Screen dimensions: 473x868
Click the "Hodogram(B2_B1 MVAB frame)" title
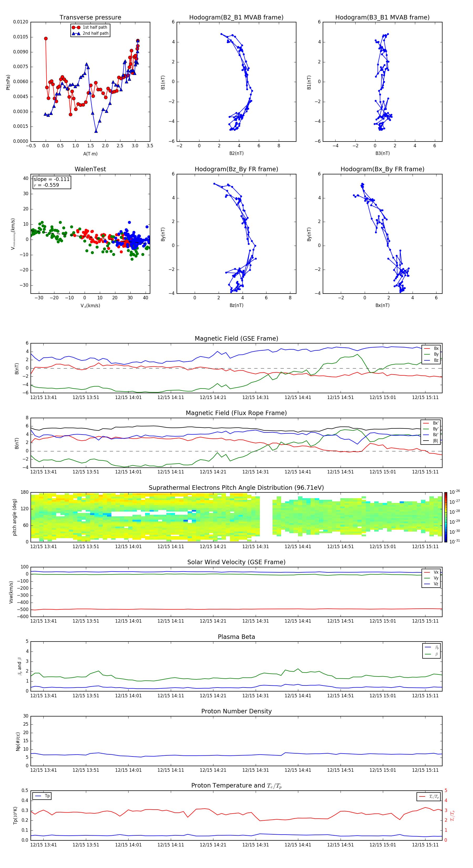(x=236, y=18)
